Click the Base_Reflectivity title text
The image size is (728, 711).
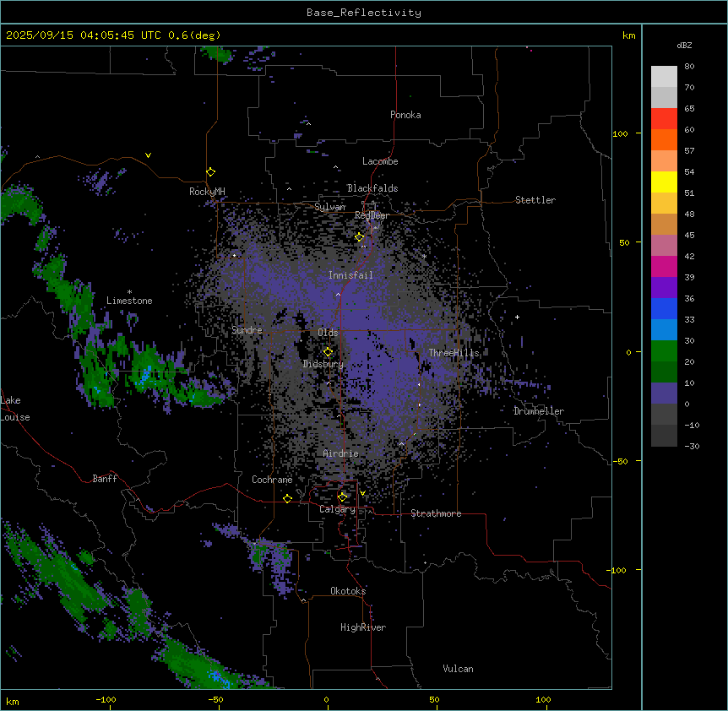(364, 13)
